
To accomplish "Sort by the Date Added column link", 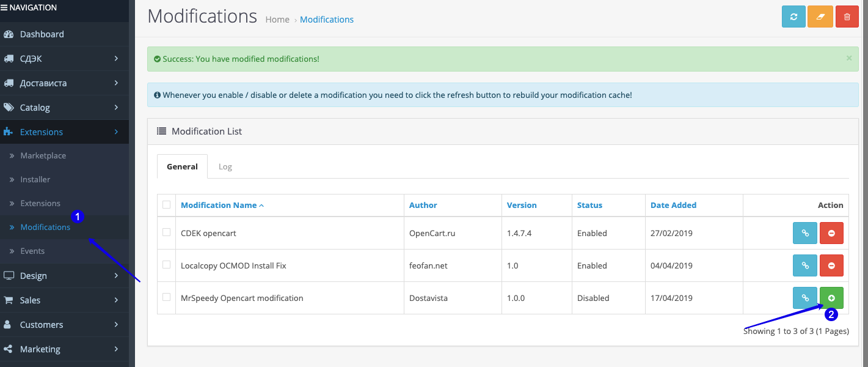I will 673,206.
